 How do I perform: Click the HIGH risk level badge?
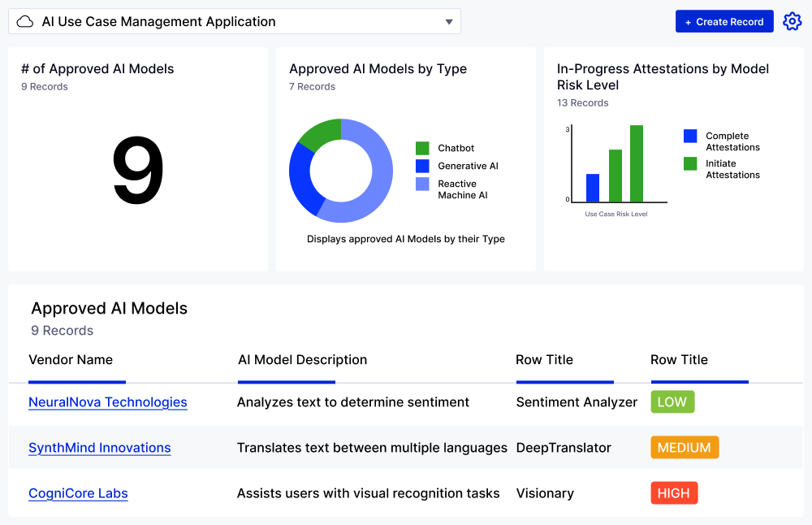coord(674,493)
